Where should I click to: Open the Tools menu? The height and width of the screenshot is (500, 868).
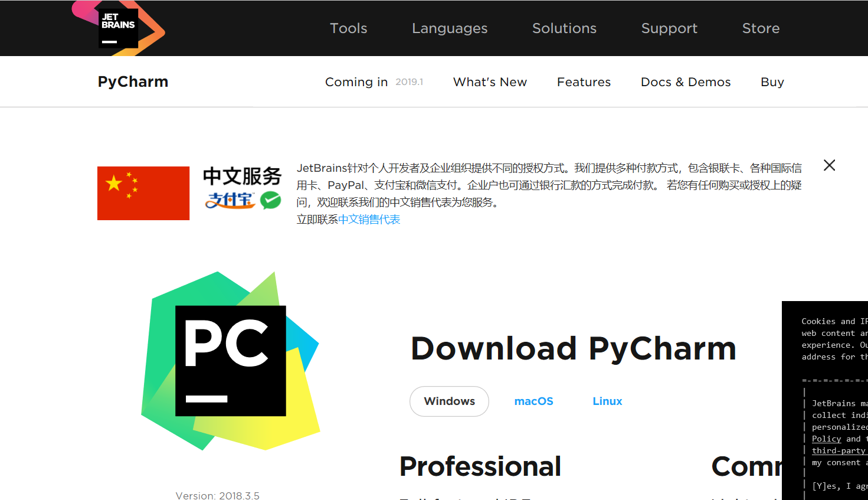click(x=348, y=28)
